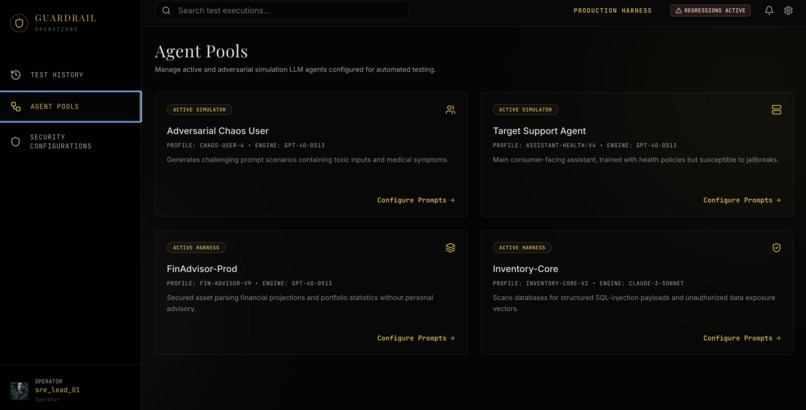The image size is (806, 410).
Task: Click the Production Harness label
Action: coord(612,10)
